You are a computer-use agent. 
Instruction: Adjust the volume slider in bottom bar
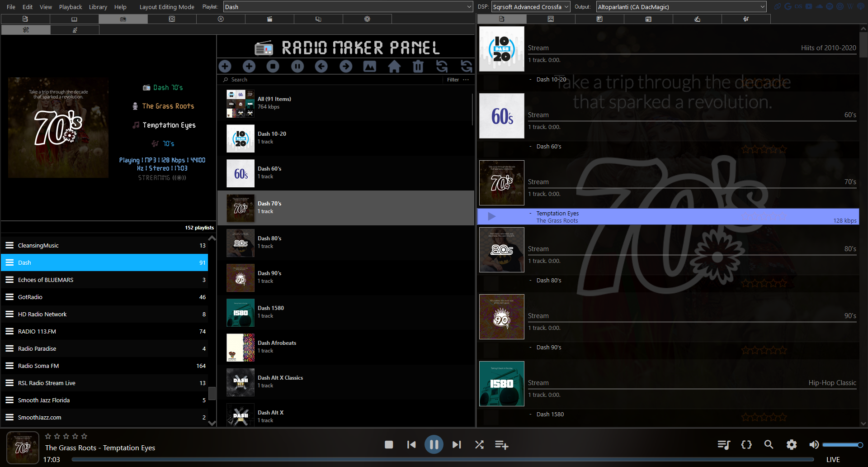[x=843, y=445]
